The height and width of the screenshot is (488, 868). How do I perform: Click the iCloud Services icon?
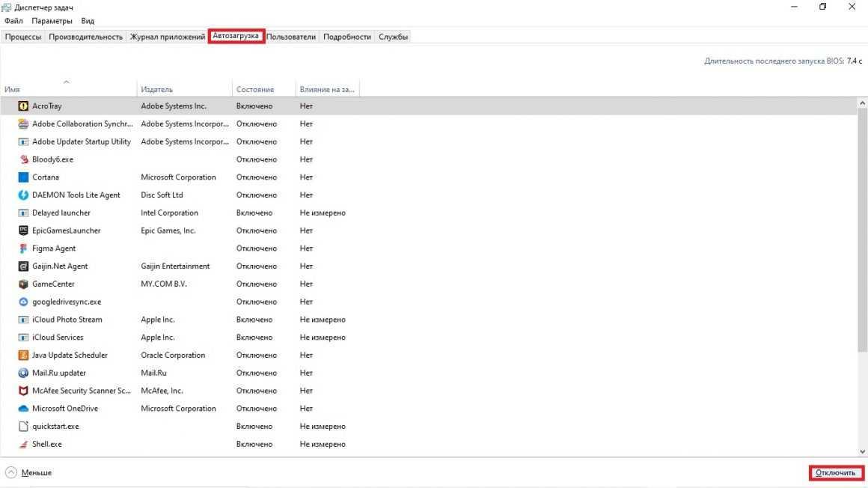pos(23,337)
